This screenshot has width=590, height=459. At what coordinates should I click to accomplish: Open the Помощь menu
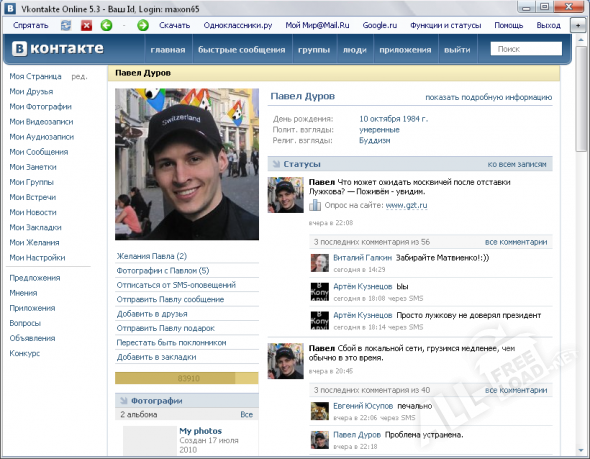[x=509, y=26]
